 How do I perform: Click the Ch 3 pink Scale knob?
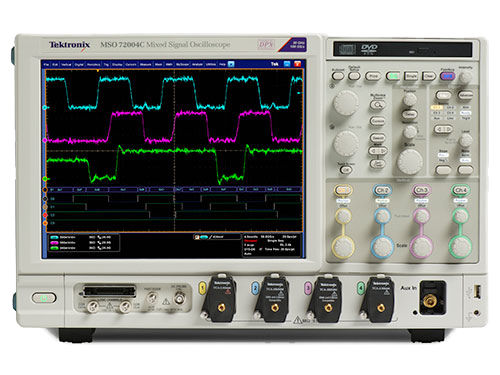tap(421, 247)
